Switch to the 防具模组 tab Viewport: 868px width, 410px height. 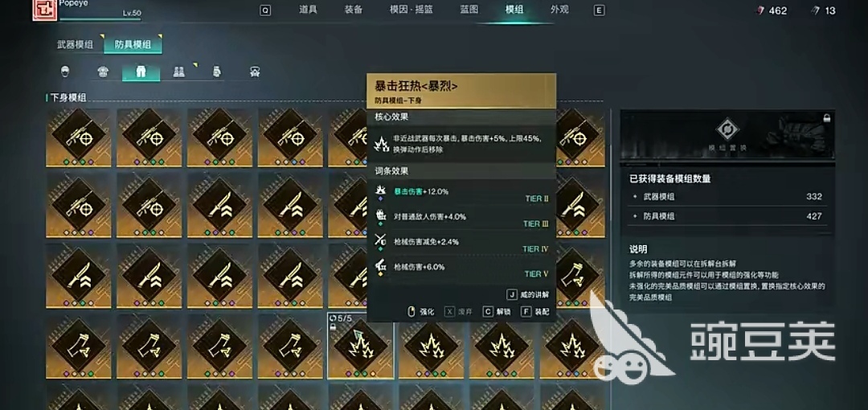133,44
